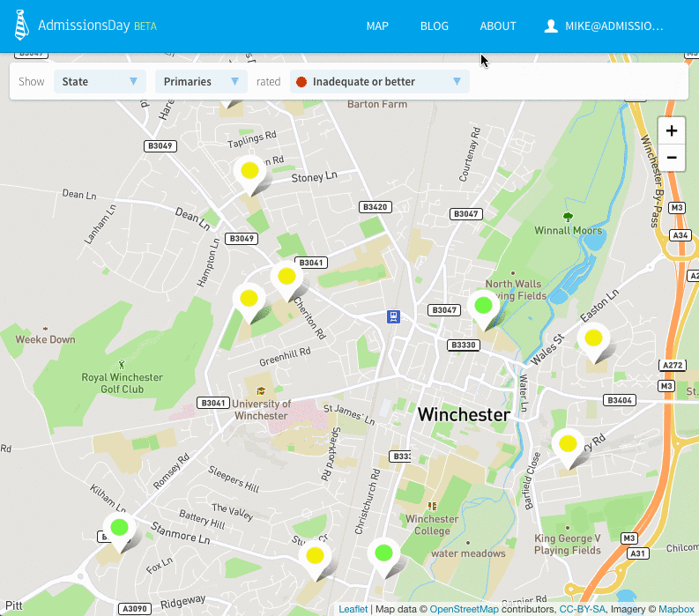Image resolution: width=699 pixels, height=616 pixels.
Task: Click the A34 road sign
Action: tap(680, 235)
